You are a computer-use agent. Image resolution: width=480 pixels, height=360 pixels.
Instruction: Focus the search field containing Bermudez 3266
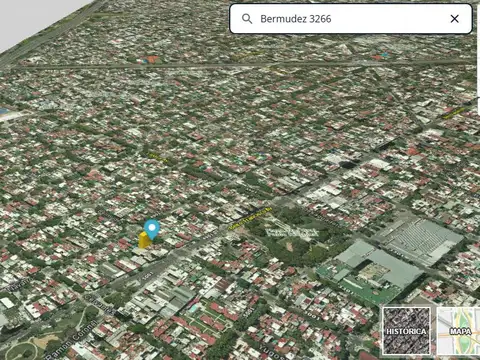pos(351,19)
